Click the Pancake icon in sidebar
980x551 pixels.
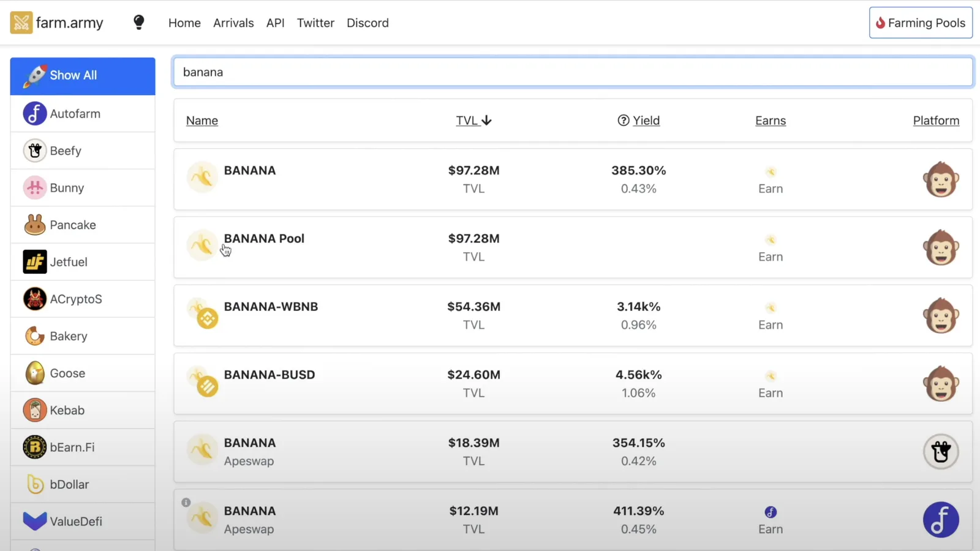35,225
